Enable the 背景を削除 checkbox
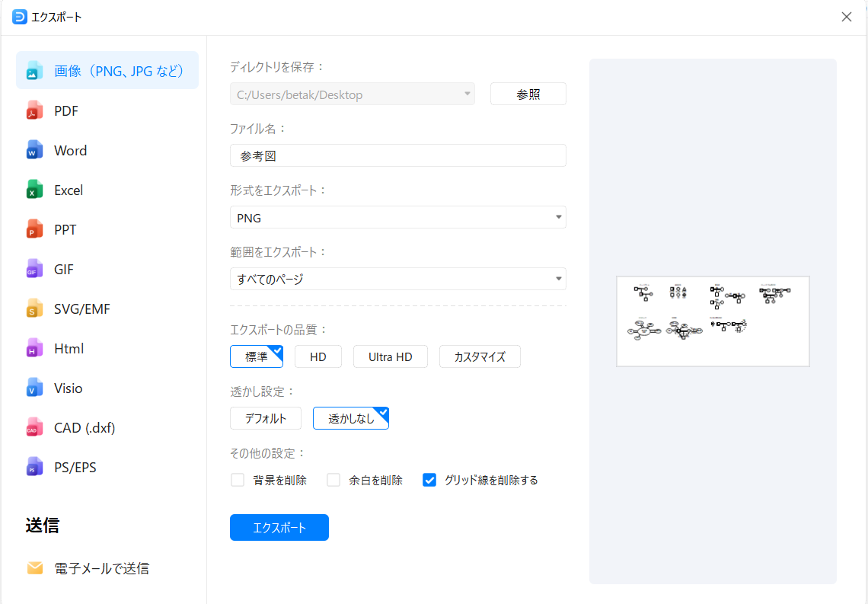This screenshot has width=868, height=604. (x=237, y=480)
